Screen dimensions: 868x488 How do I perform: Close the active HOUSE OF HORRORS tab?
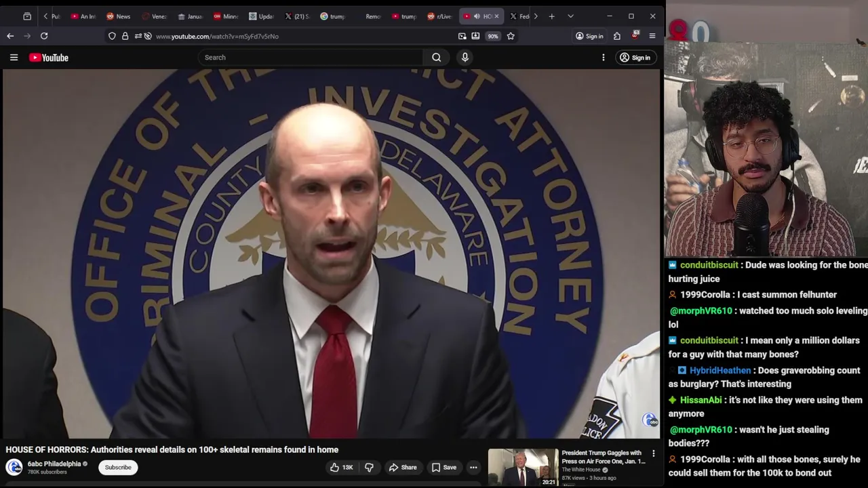coord(496,16)
